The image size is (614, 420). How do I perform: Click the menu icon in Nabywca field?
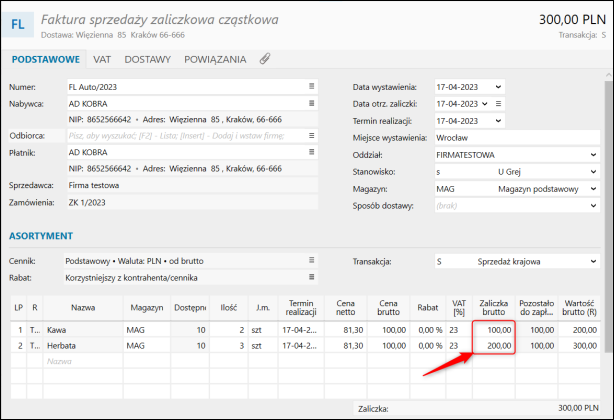tap(312, 103)
